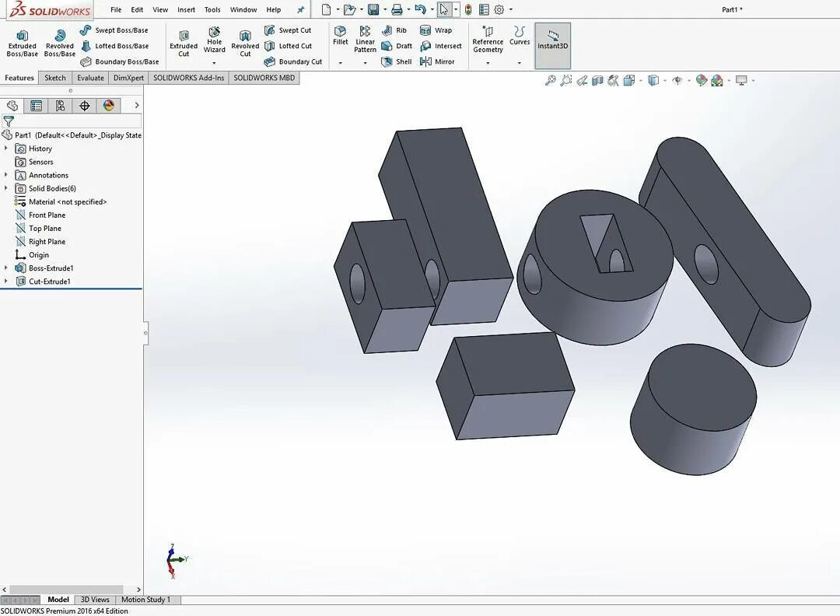Select the Mirror feature
The width and height of the screenshot is (840, 616).
point(437,61)
